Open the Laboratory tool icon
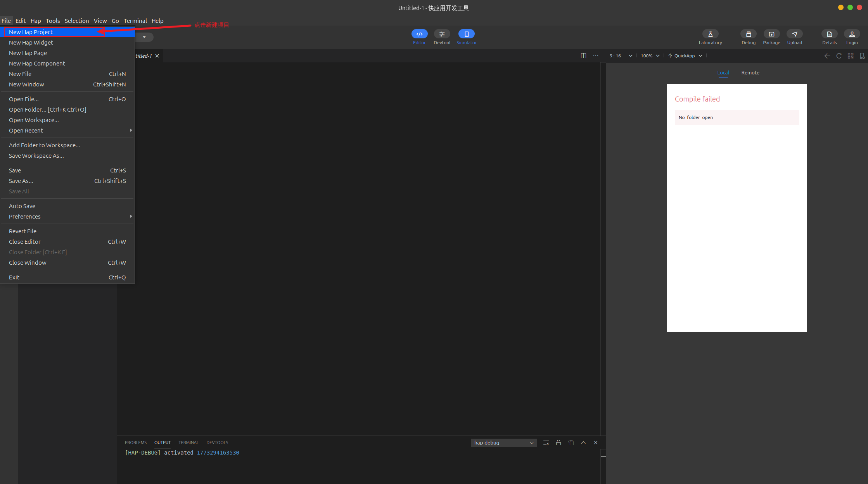 710,34
